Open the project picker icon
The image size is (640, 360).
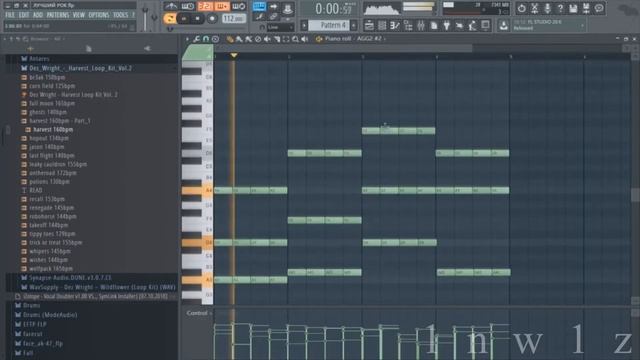(433, 26)
